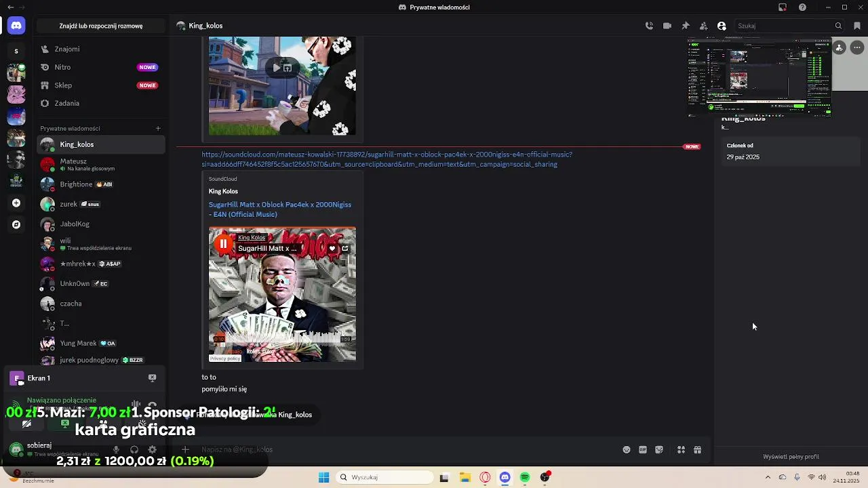Open user settings gear icon
Viewport: 868px width, 488px height.
click(152, 449)
